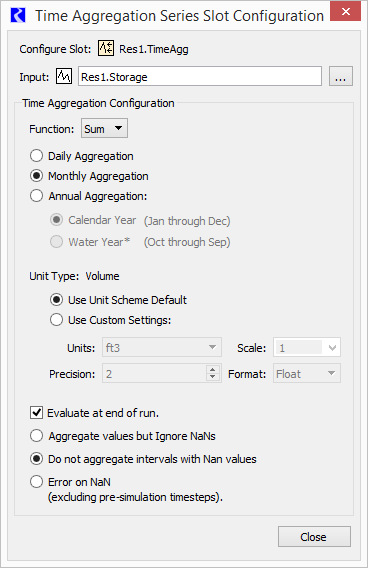Click the Res1.Storage input field

click(200, 76)
